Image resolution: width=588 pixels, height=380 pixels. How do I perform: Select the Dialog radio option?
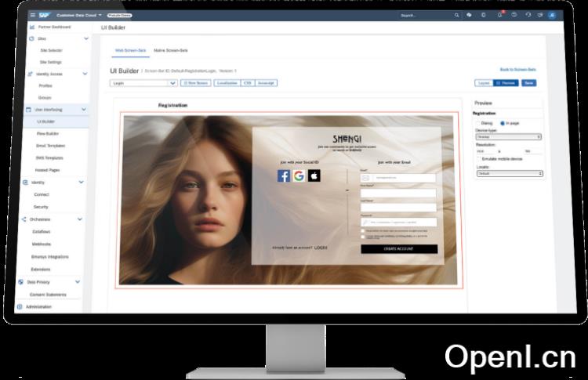point(478,123)
